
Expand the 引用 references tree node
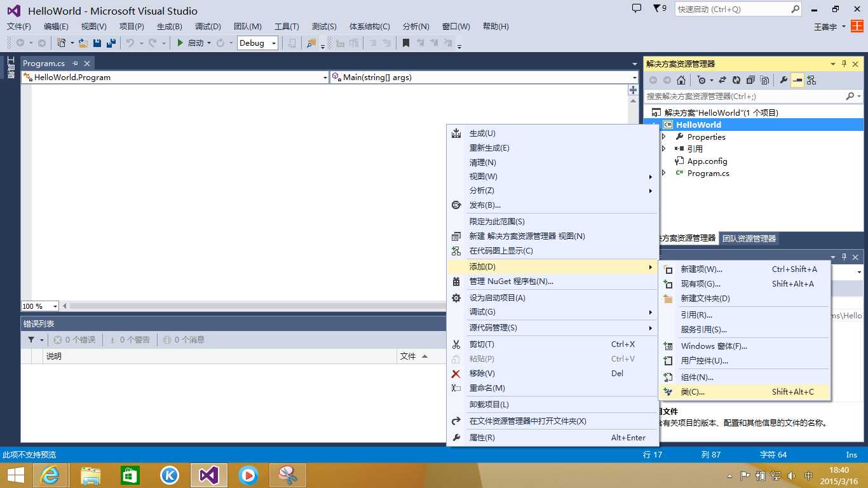point(664,149)
